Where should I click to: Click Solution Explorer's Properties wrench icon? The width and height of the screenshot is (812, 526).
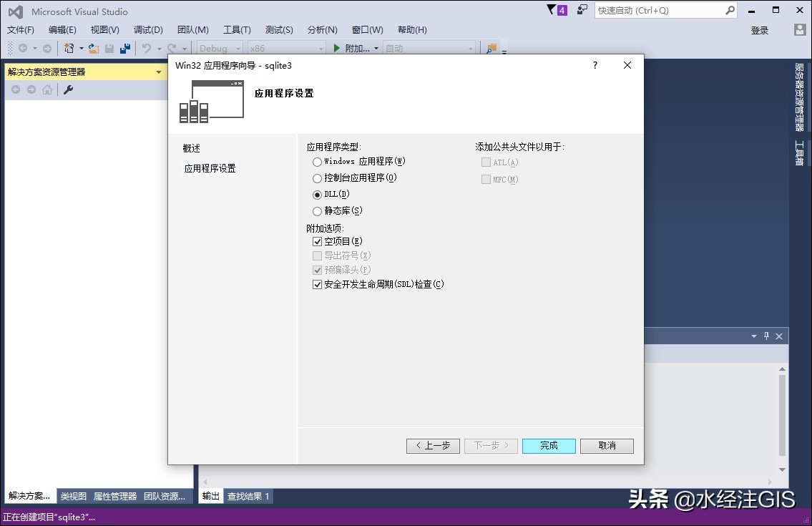pyautogui.click(x=68, y=89)
